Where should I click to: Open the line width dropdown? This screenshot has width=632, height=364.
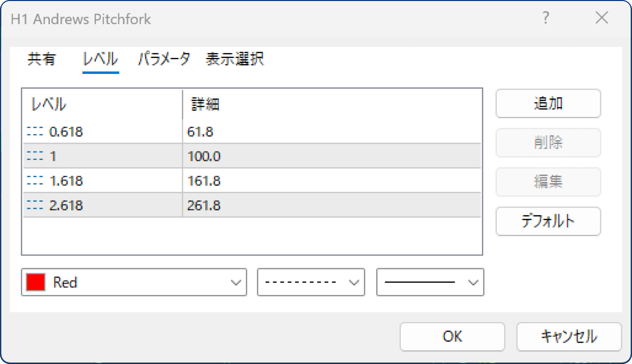(473, 282)
